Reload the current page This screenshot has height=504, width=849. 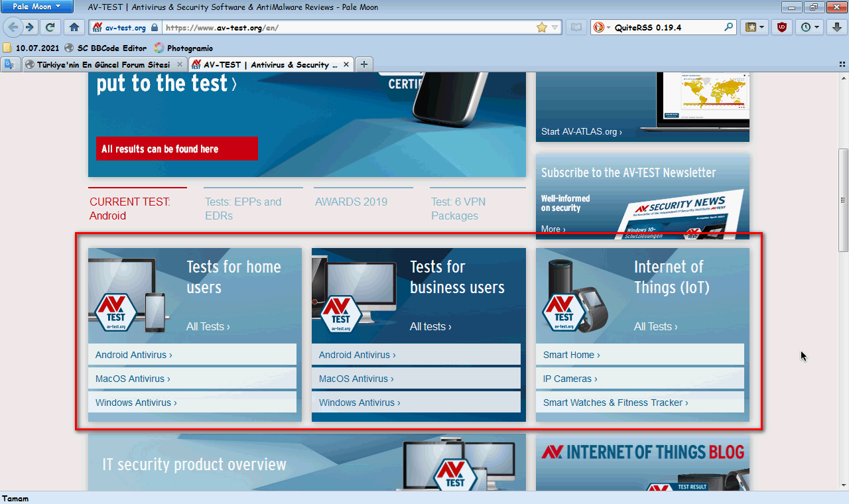tap(50, 27)
